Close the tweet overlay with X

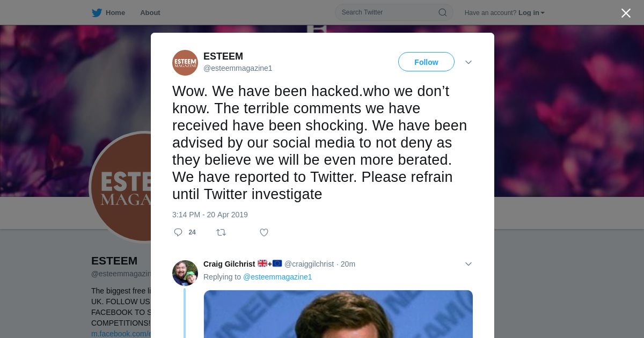(626, 13)
